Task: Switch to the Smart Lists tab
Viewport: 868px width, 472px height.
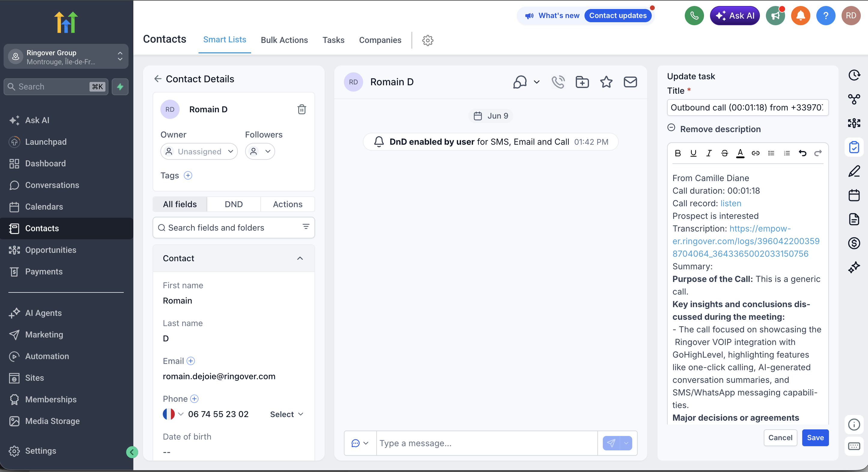Action: [x=224, y=40]
